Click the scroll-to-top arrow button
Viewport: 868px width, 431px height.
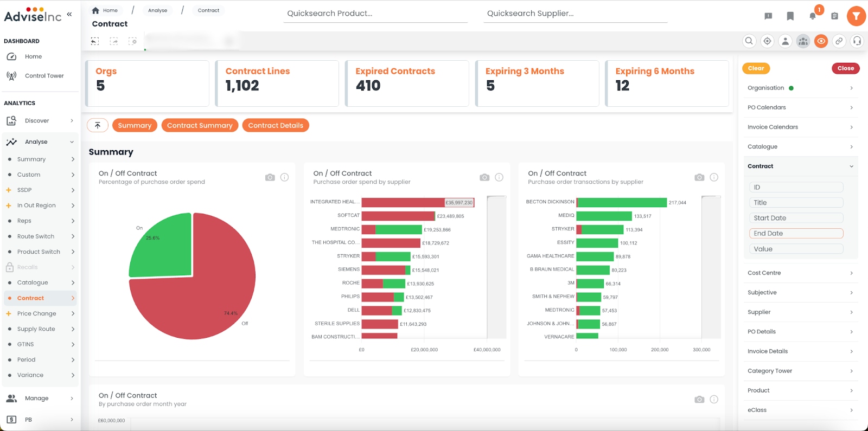98,125
